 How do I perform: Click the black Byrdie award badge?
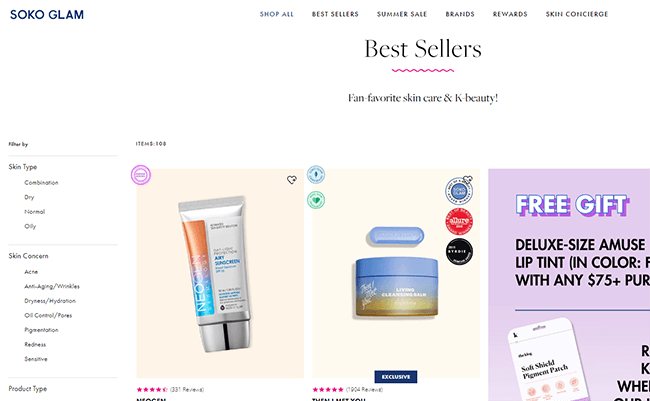[459, 251]
